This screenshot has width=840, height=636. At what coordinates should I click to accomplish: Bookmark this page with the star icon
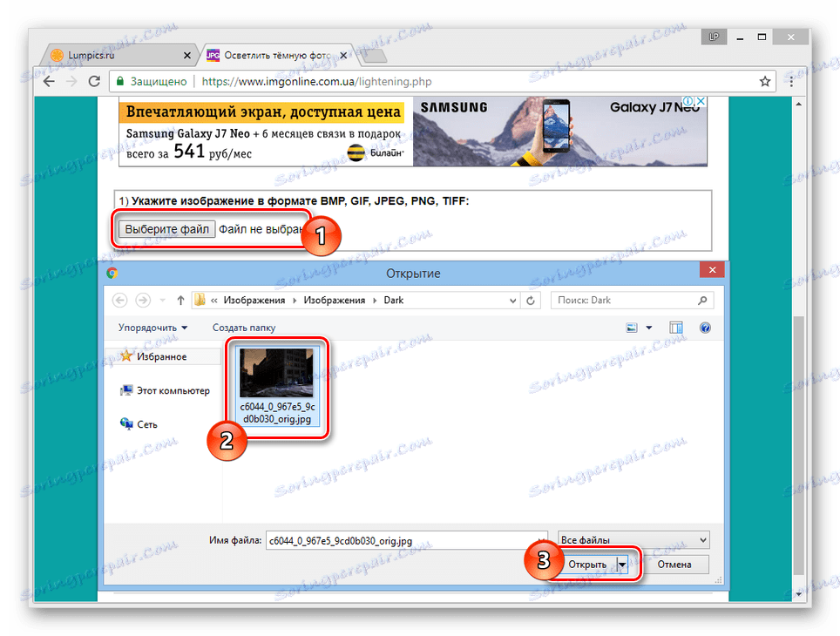pyautogui.click(x=764, y=81)
